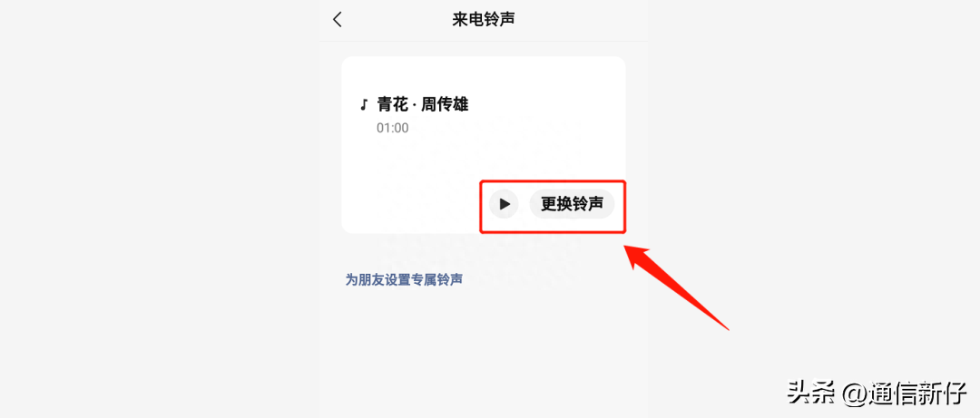This screenshot has height=418, width=980.
Task: Tap the gray play circle button
Action: [x=504, y=204]
